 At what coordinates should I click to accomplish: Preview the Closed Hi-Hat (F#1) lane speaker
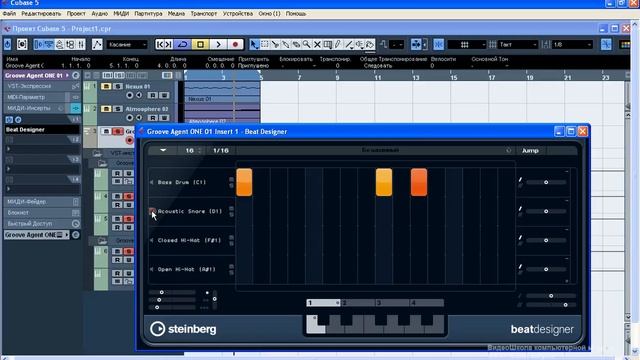152,240
